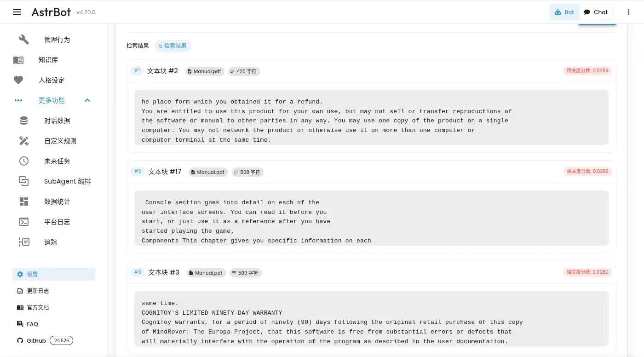Viewport: 644px width, 357px height.
Task: Click Manual.pdf tag on 文本块 #17
Action: pos(208,172)
